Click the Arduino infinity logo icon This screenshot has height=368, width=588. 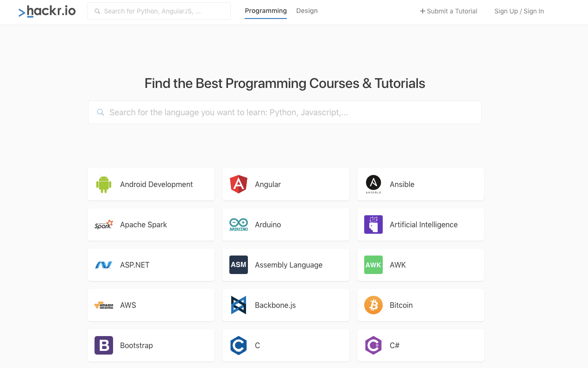(x=239, y=225)
